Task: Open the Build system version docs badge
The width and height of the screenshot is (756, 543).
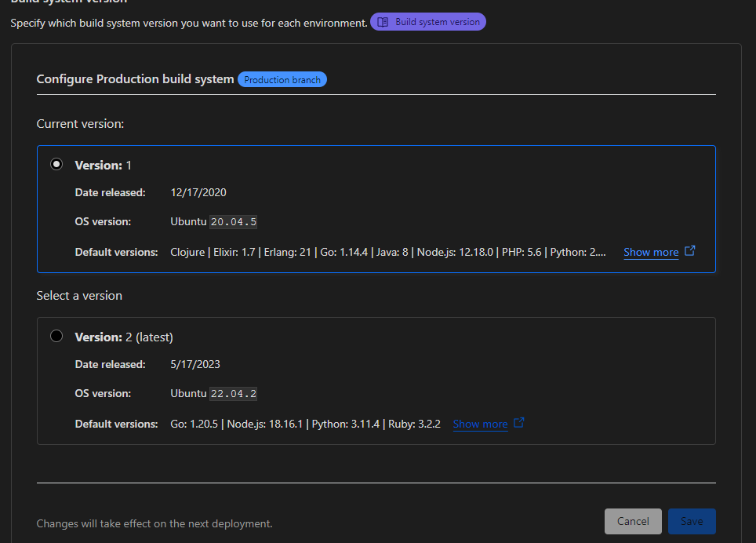Action: 428,22
